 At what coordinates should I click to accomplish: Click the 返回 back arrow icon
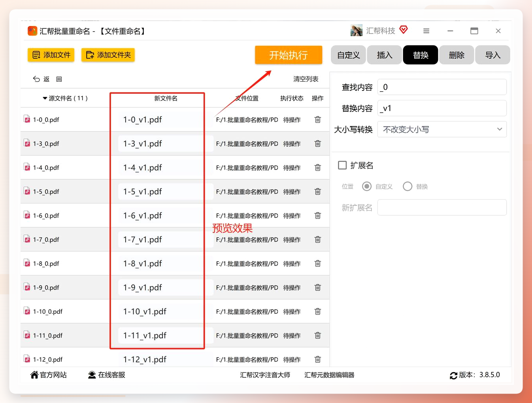36,79
